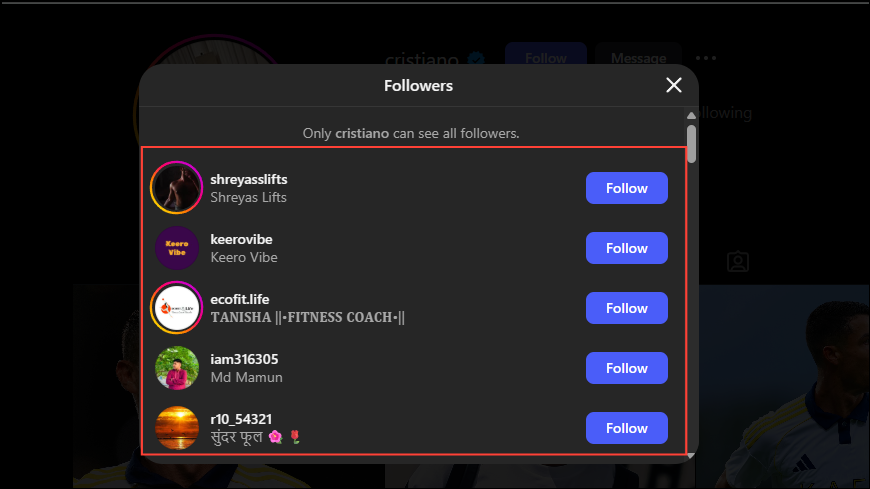Viewport: 870px width, 489px height.
Task: Open the keerovibe username link
Action: [x=241, y=239]
